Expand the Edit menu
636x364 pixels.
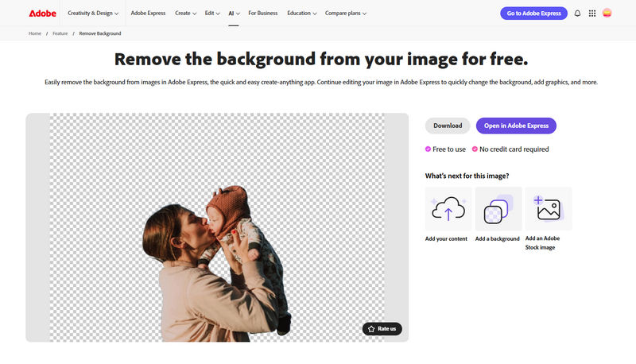pos(212,14)
